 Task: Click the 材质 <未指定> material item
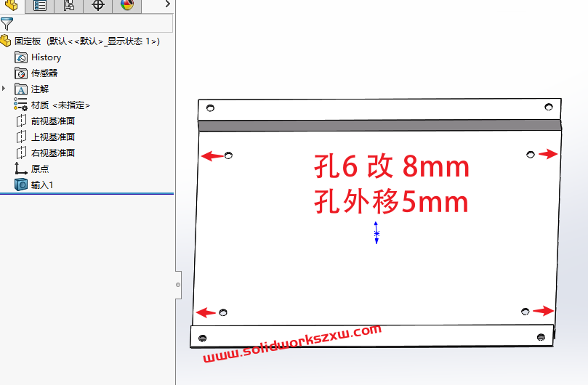(x=60, y=105)
